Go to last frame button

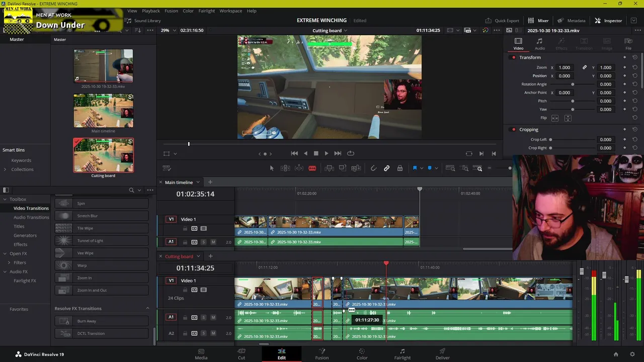pos(338,153)
